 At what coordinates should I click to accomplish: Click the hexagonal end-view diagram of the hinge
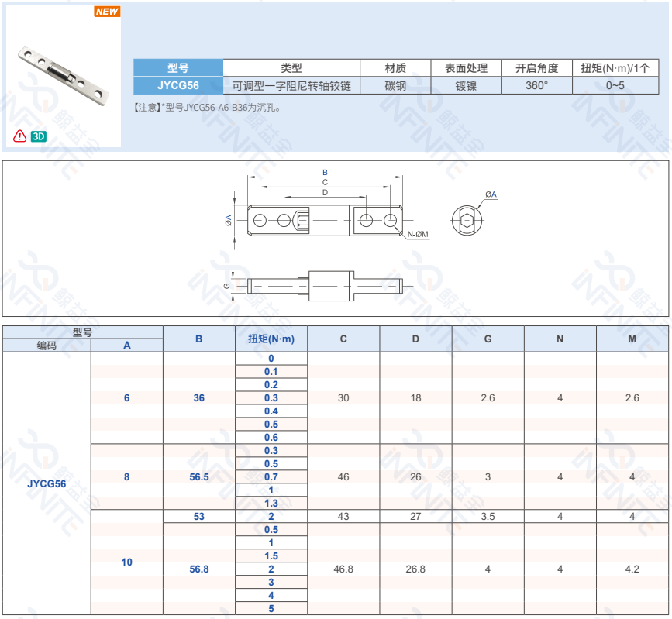[x=467, y=220]
